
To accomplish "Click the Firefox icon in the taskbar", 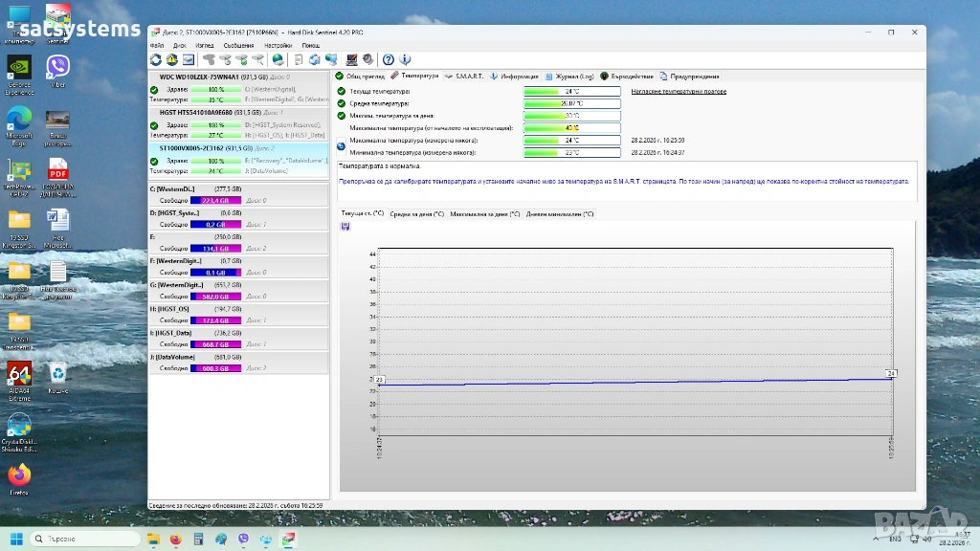I will click(175, 539).
